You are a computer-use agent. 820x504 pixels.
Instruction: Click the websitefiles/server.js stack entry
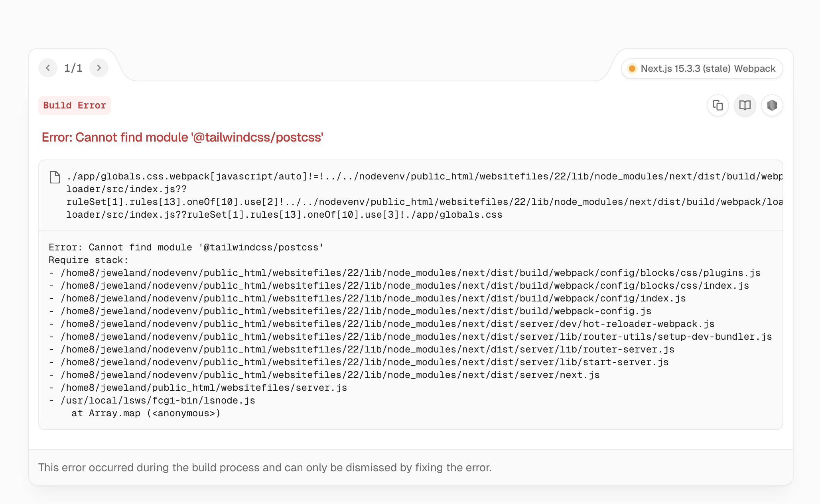click(x=203, y=388)
